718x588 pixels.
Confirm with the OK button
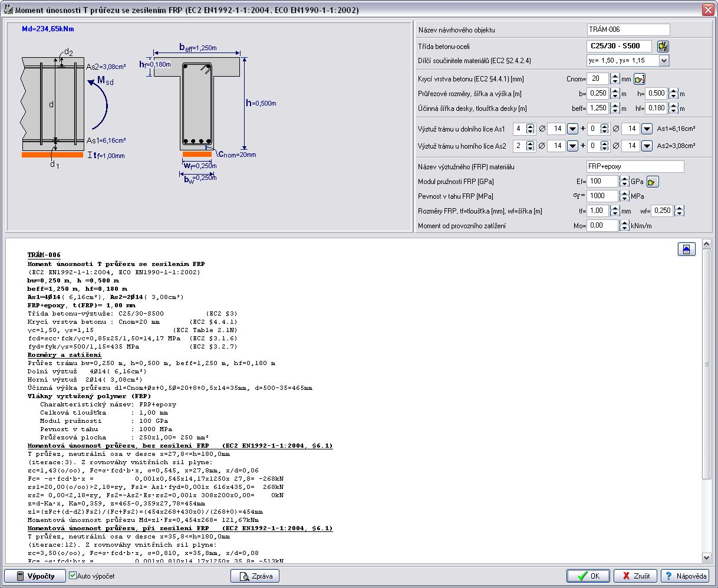588,576
